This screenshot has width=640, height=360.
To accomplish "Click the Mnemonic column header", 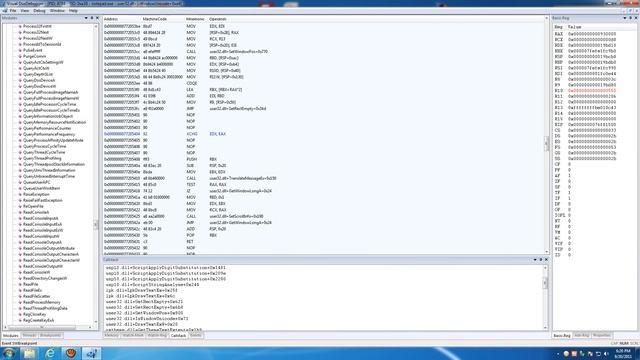I will pyautogui.click(x=195, y=19).
